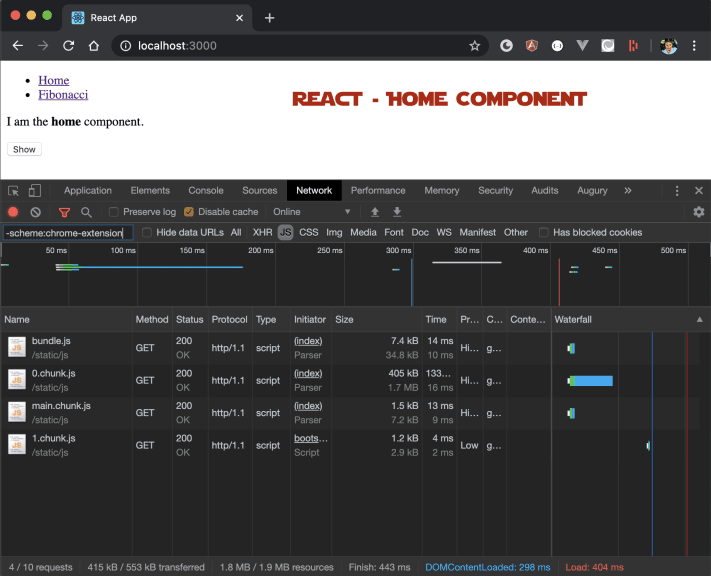The height and width of the screenshot is (576, 711).
Task: Filter requests by WS
Action: 444,233
